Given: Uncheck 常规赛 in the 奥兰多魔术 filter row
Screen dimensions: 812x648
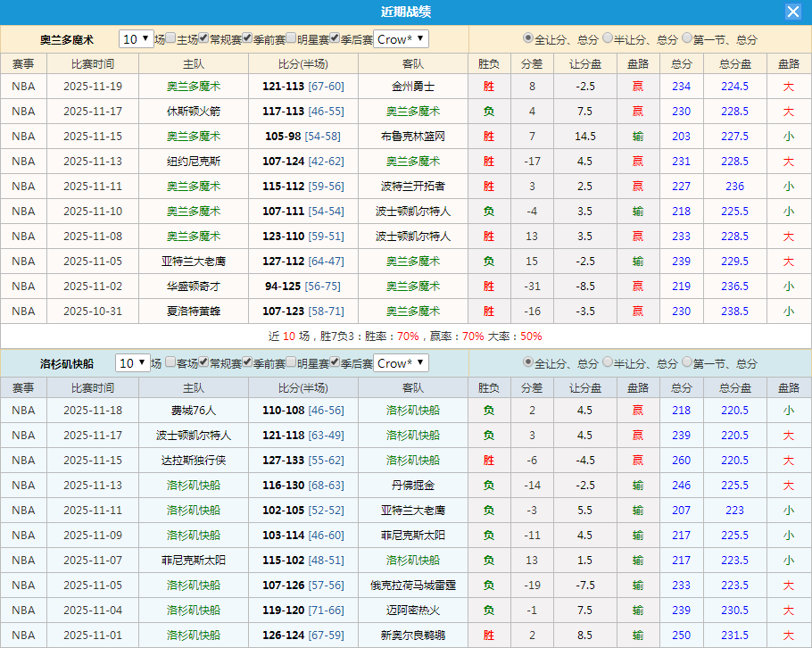Looking at the screenshot, I should (x=203, y=39).
